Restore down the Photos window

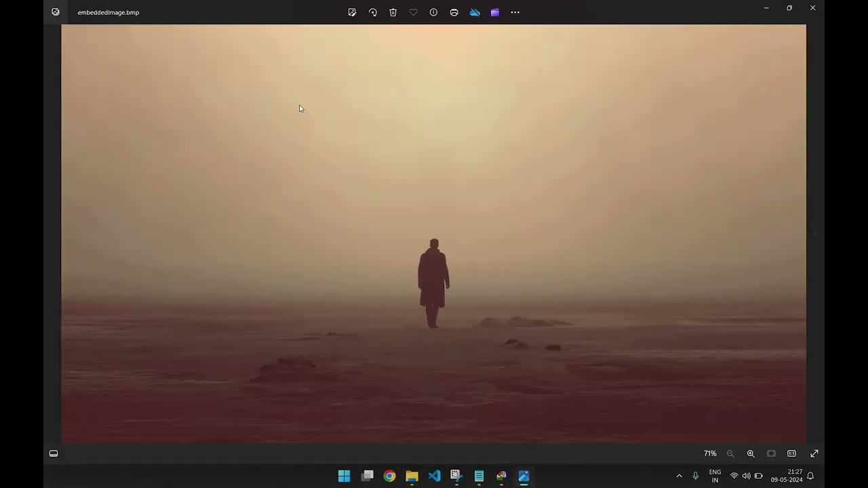[789, 8]
